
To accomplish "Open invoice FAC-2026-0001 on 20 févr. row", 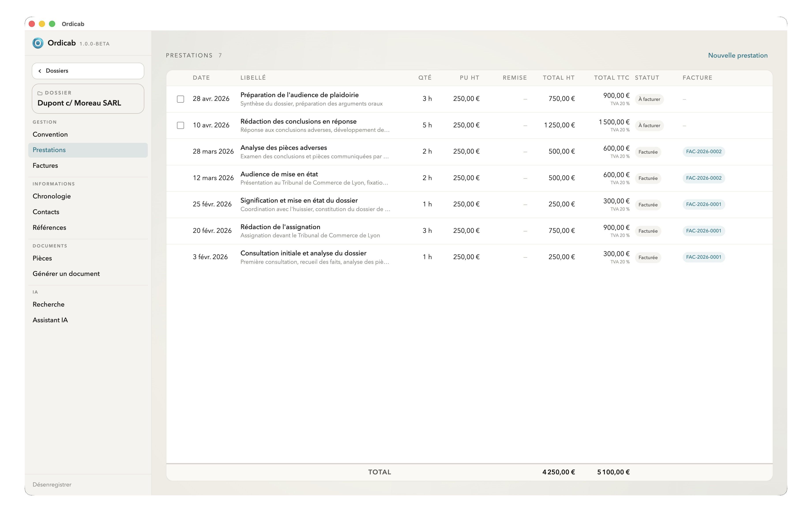I will coord(703,231).
